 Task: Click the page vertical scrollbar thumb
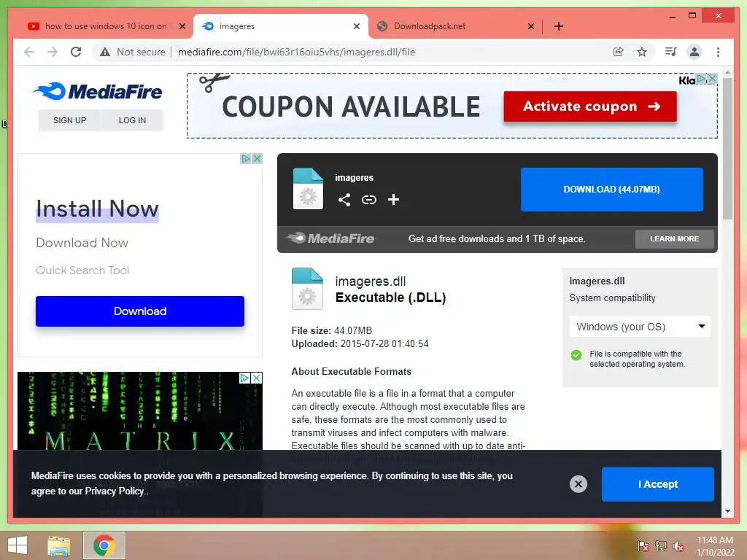[727, 149]
